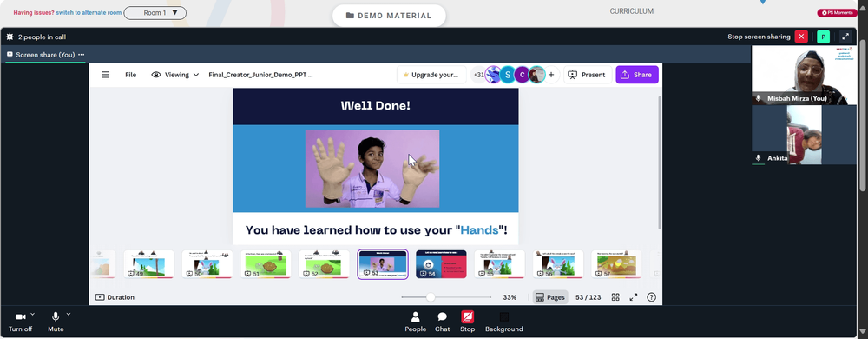Screen dimensions: 868x339
Task: Stop screen sharing via Stop icon
Action: [467, 322]
